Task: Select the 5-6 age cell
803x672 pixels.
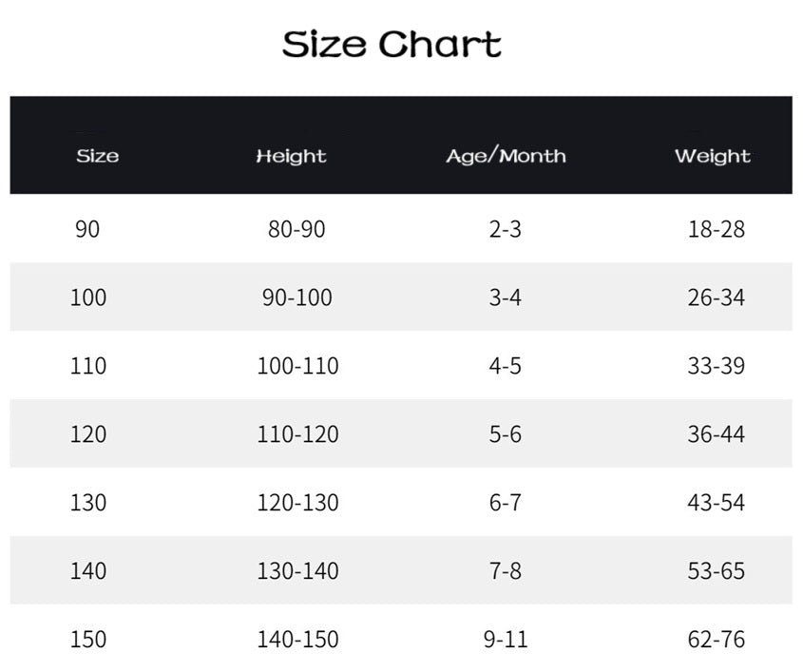Action: click(505, 434)
